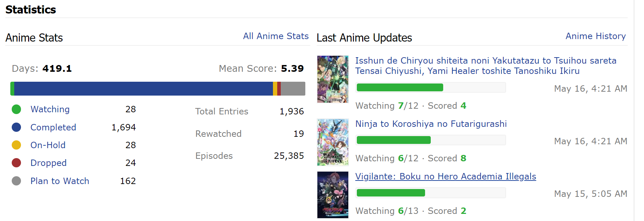Open the Dropped list link

click(x=49, y=163)
